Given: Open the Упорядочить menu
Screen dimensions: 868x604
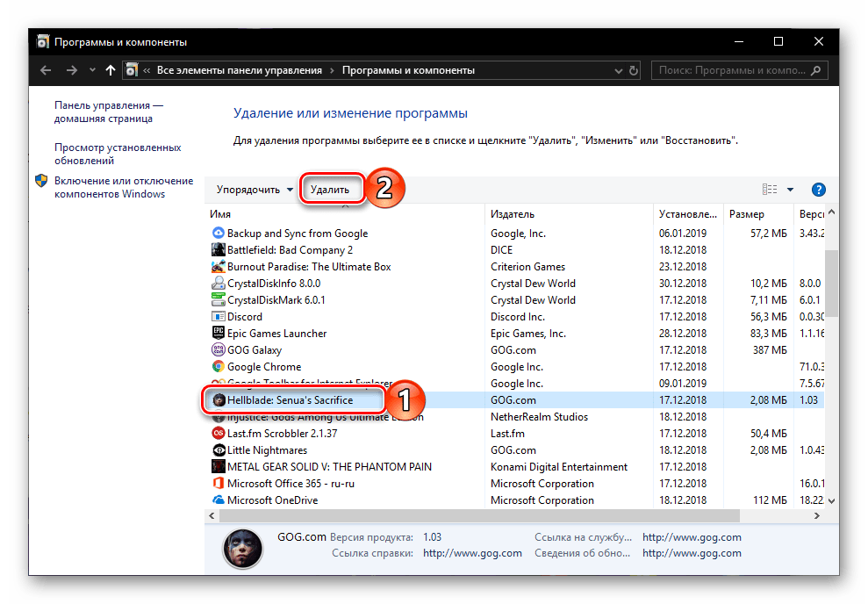Looking at the screenshot, I should pyautogui.click(x=255, y=190).
